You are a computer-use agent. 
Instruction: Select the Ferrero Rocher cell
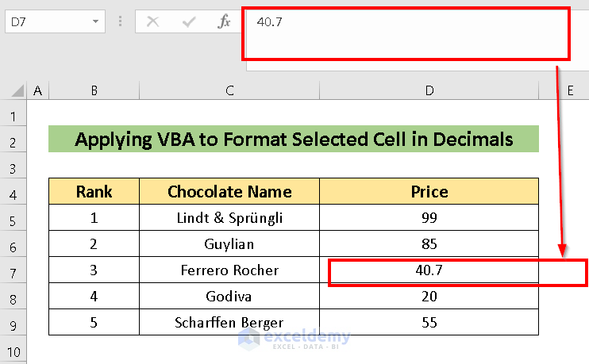(229, 270)
